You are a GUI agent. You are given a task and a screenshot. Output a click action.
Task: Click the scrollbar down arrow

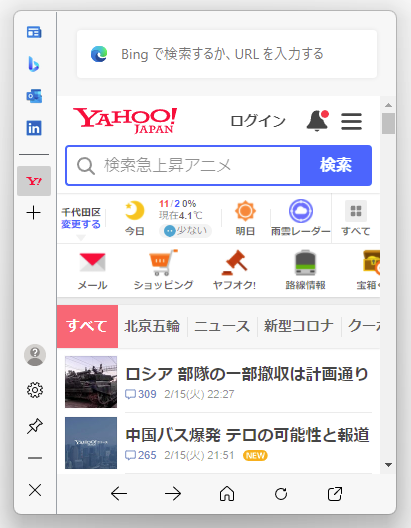[388, 465]
